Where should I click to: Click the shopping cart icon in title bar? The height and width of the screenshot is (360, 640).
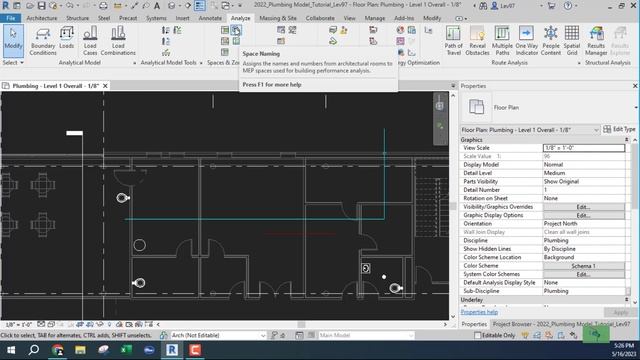tap(551, 6)
